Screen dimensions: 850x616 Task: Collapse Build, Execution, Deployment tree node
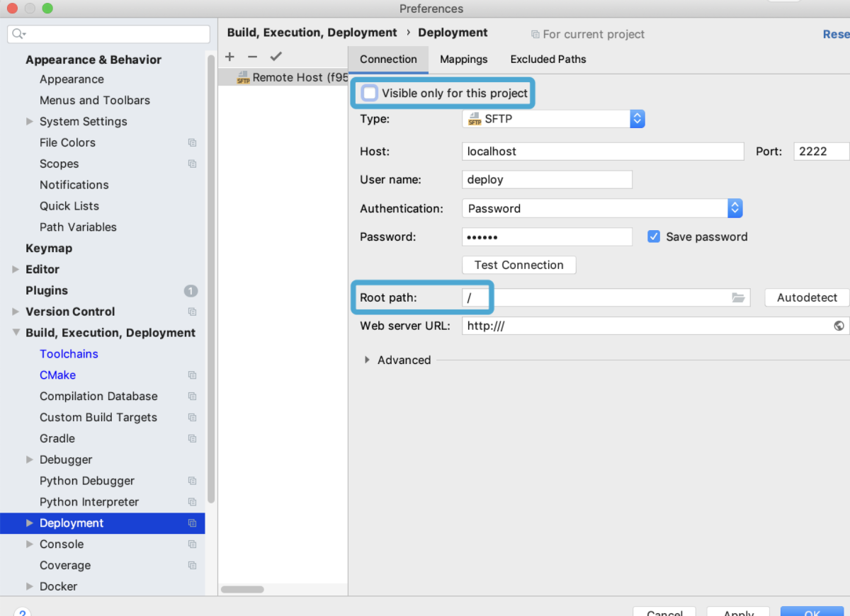(x=16, y=333)
